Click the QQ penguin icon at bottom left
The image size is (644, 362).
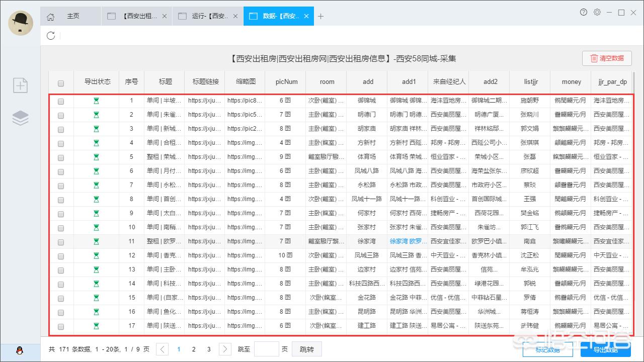20,350
